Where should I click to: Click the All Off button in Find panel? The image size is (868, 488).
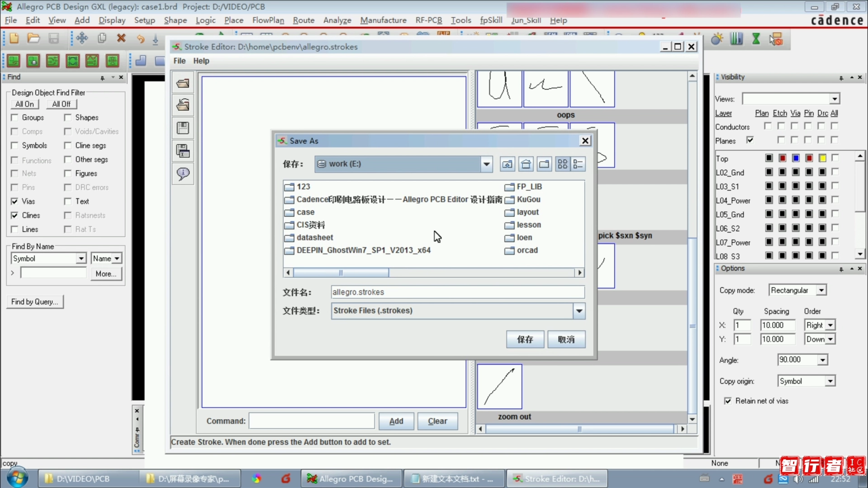(x=62, y=104)
